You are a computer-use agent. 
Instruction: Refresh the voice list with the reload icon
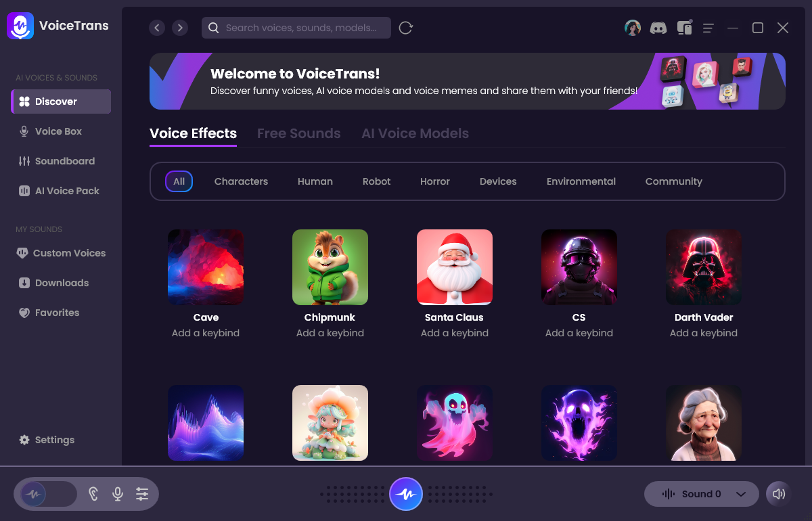click(x=405, y=28)
